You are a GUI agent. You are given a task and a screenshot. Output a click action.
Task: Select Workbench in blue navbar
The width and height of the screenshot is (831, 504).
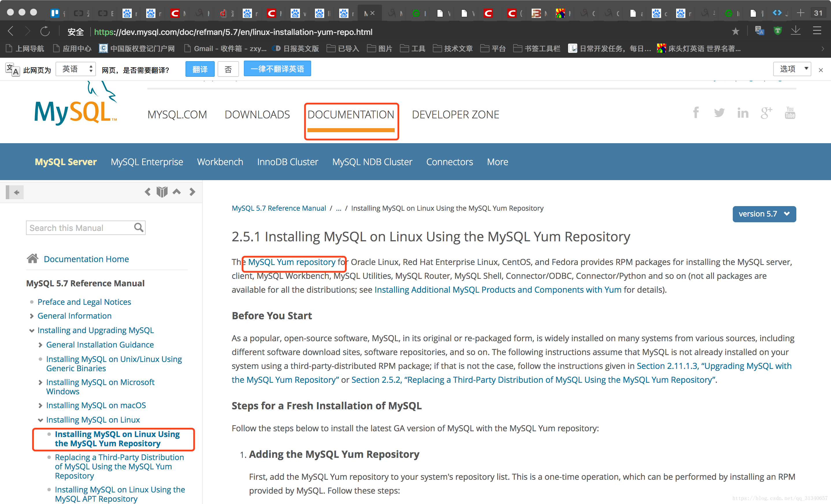[220, 162]
